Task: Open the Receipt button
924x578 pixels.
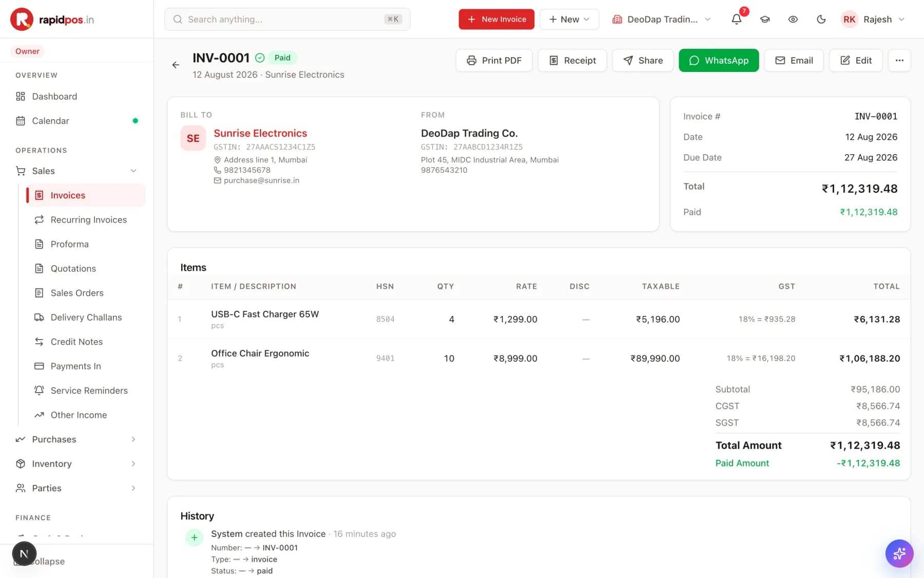Action: point(572,60)
